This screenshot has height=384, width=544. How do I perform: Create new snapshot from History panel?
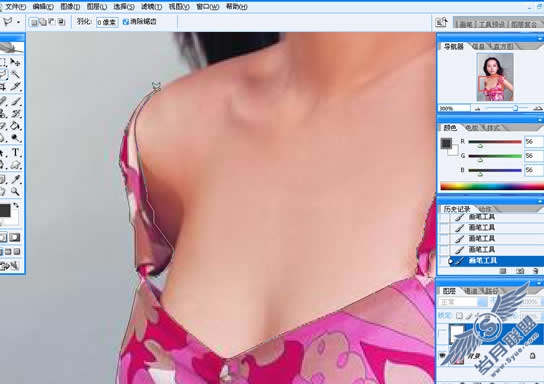point(520,271)
